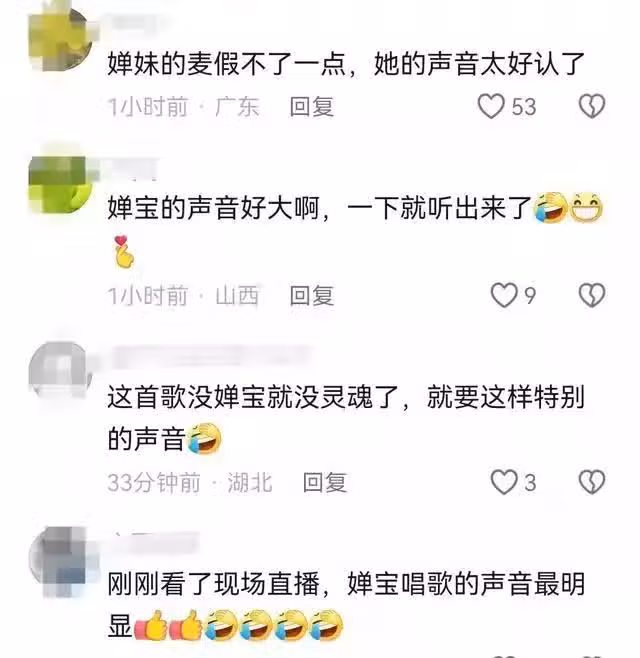Open the second commenter's green avatar
Image resolution: width=640 pixels, height=658 pixels.
(60, 183)
